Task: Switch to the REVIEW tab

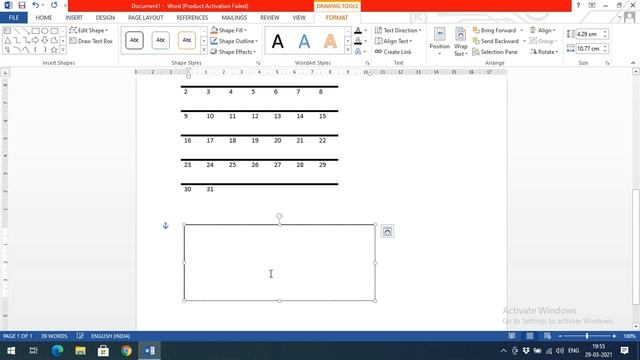Action: [x=270, y=18]
